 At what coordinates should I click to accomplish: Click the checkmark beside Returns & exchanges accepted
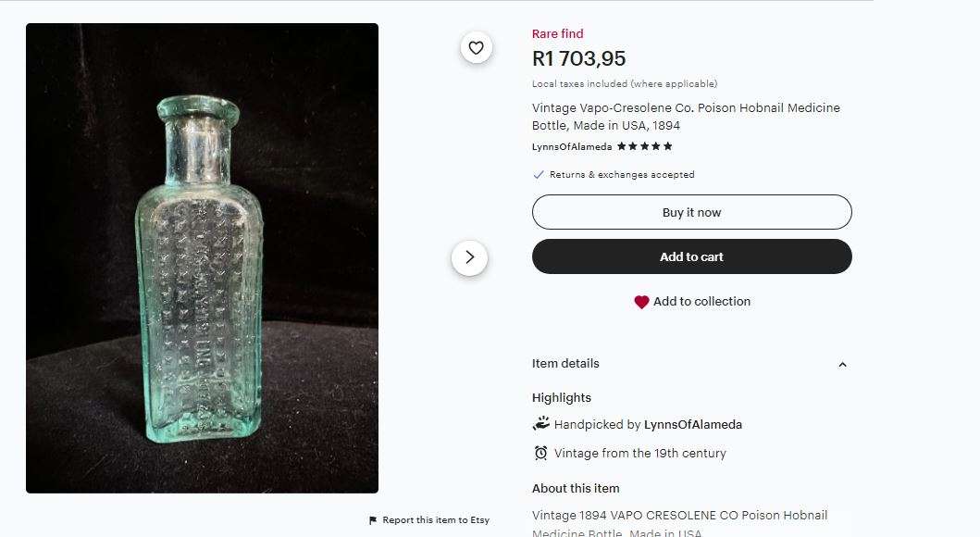pyautogui.click(x=537, y=174)
